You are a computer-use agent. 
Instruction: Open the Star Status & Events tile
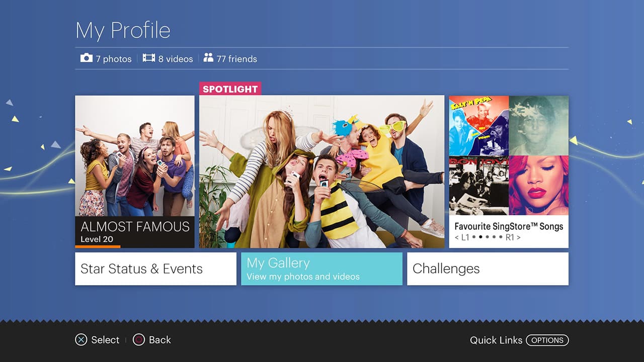point(155,269)
